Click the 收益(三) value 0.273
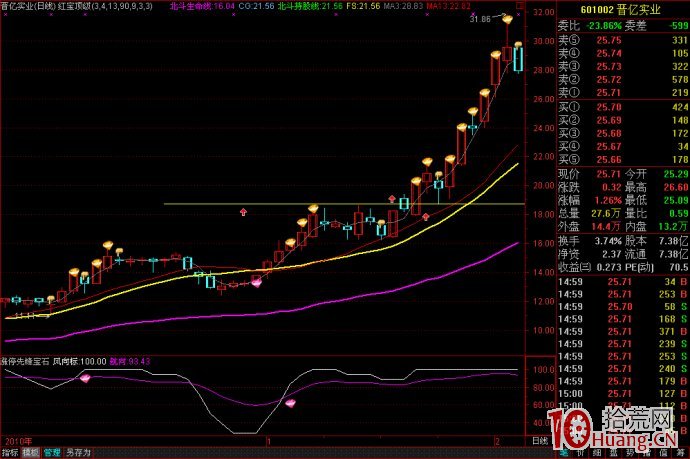690x459 pixels. [609, 267]
